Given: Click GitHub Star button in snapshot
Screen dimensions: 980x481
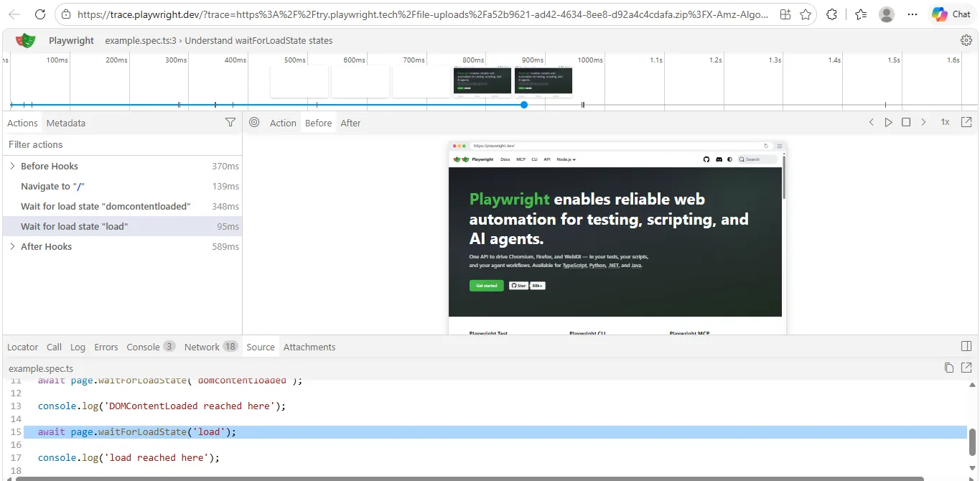Looking at the screenshot, I should coord(518,285).
